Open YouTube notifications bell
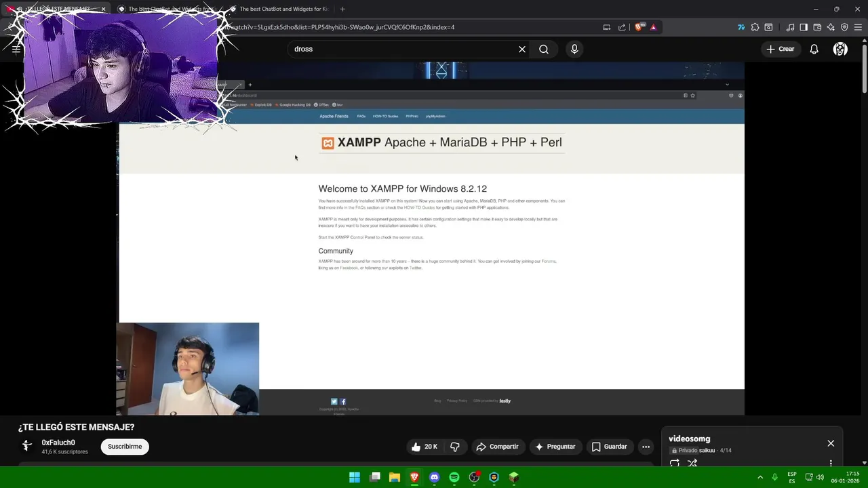 [814, 49]
